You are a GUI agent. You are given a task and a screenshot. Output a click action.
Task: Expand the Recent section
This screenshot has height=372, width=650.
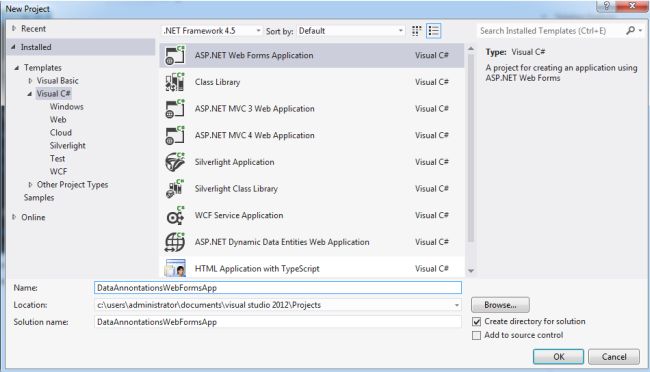[x=14, y=29]
